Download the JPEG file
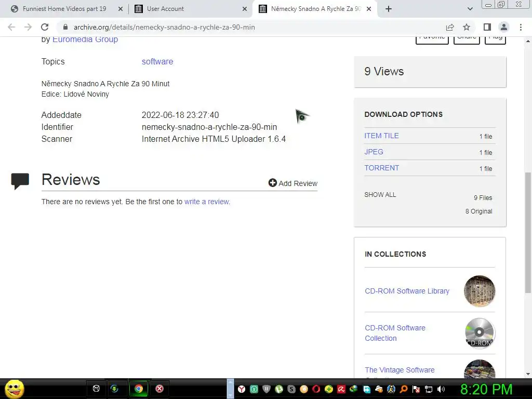This screenshot has height=399, width=532. point(374,152)
